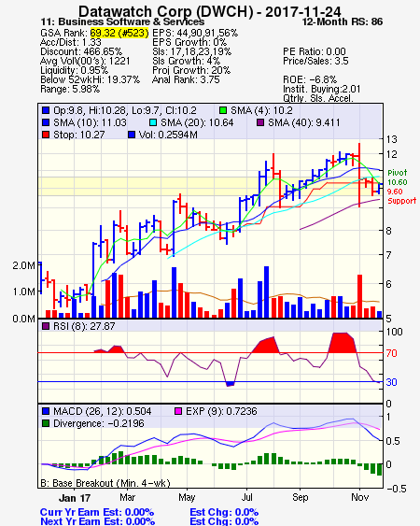Click the magenta EXP (9) legend swatch

[178, 411]
